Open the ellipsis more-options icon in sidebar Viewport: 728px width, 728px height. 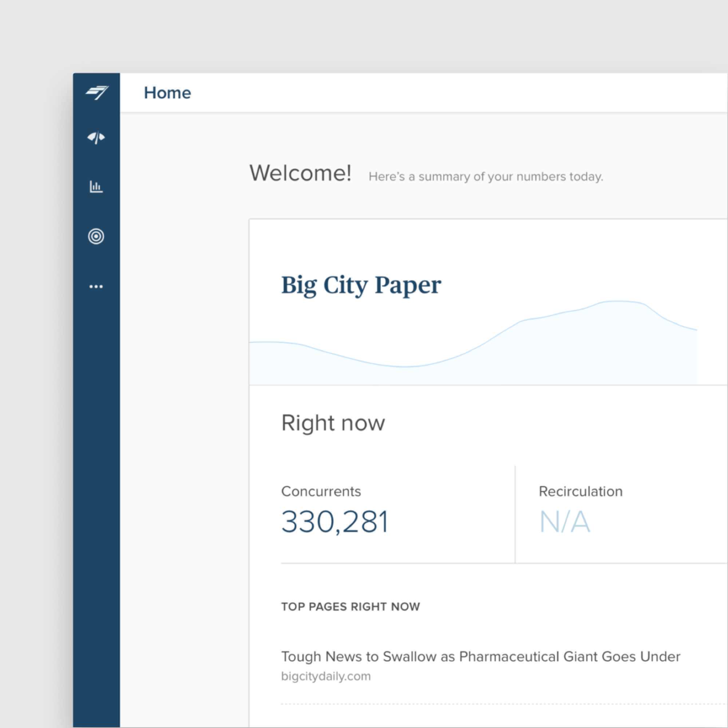pos(97,286)
